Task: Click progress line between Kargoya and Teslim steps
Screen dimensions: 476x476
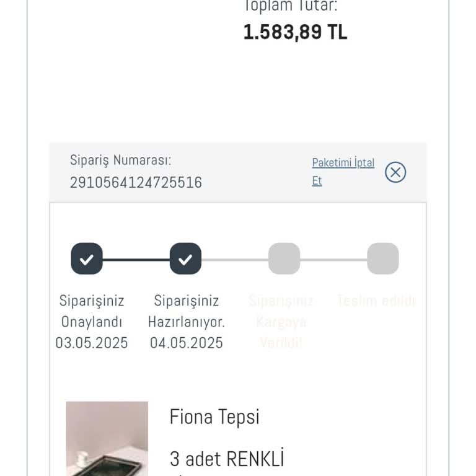Action: point(333,259)
